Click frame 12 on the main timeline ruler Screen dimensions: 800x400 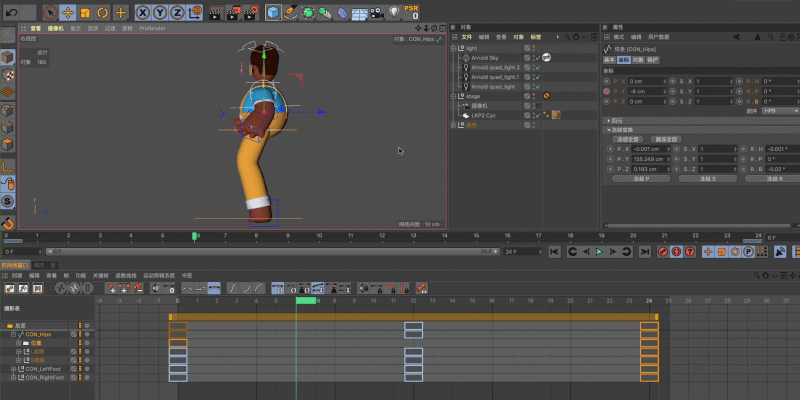click(382, 236)
